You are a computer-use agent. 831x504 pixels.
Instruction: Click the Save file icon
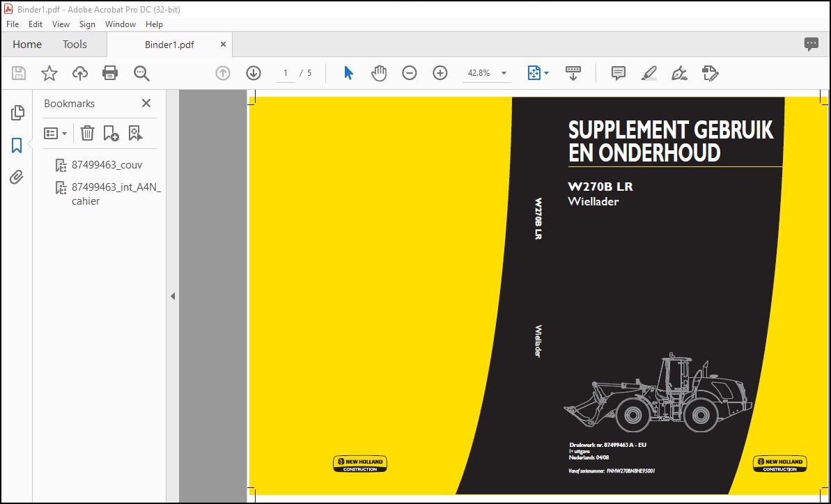coord(19,73)
